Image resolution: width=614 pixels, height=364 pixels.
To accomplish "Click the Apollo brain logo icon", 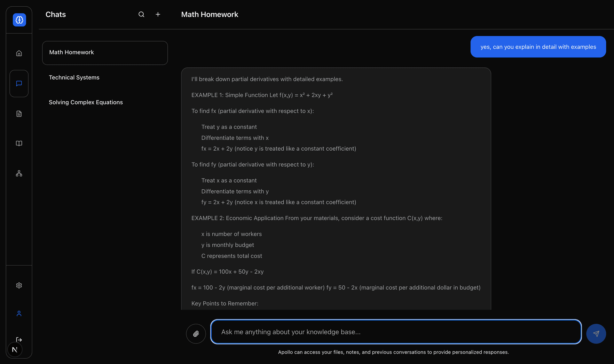I will [x=19, y=20].
